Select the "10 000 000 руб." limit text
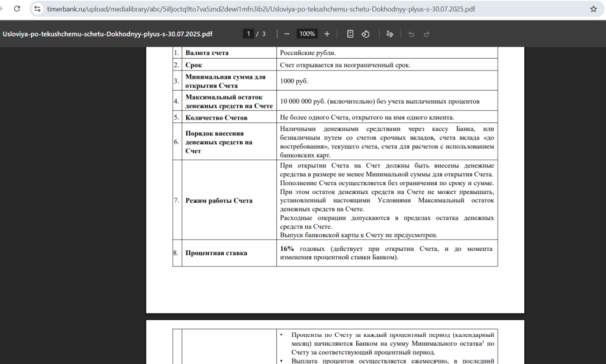Screen dimensions: 606x364 pyautogui.click(x=302, y=101)
